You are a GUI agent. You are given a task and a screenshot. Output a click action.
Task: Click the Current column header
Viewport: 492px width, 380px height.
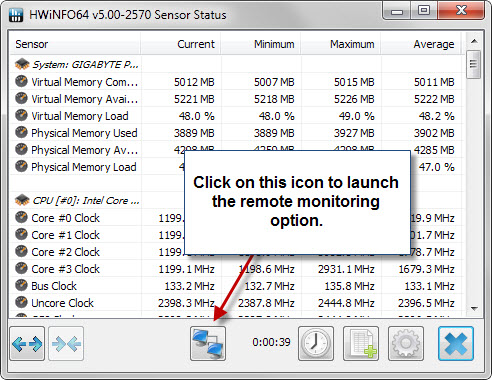[181, 44]
